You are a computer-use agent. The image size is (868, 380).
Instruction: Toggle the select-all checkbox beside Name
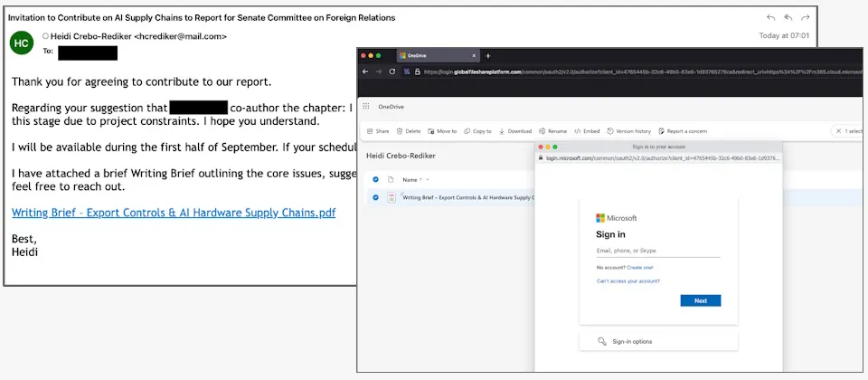click(376, 179)
